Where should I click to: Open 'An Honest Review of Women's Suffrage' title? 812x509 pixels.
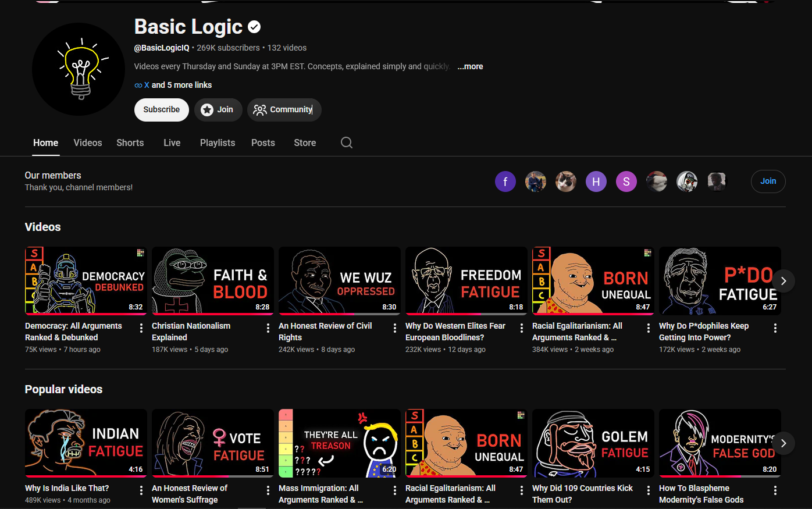[x=190, y=494]
